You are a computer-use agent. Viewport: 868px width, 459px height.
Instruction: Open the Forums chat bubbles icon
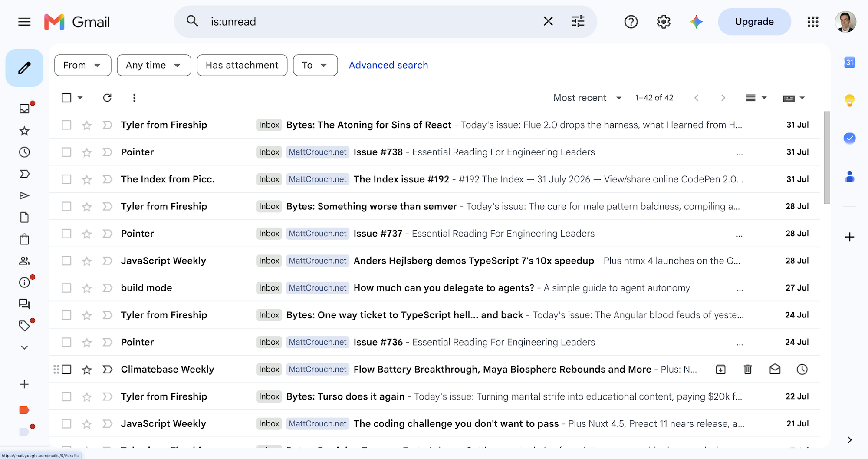click(x=24, y=304)
